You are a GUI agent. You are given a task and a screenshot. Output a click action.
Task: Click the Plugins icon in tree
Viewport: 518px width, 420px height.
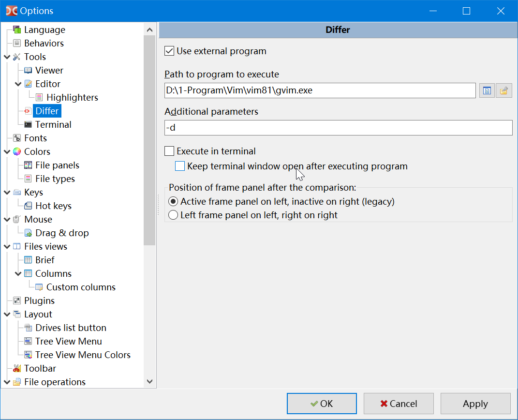[17, 301]
